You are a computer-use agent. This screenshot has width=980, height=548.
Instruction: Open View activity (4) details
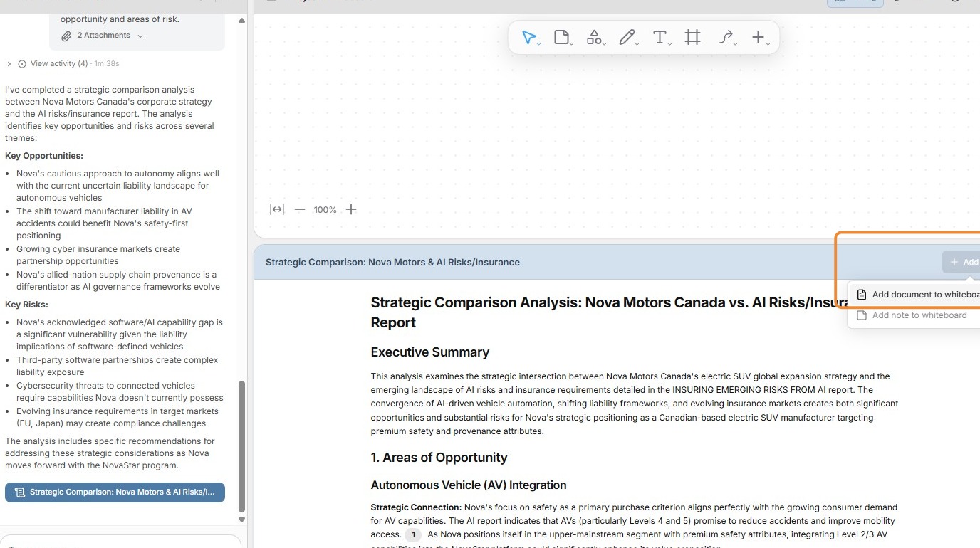coord(59,64)
